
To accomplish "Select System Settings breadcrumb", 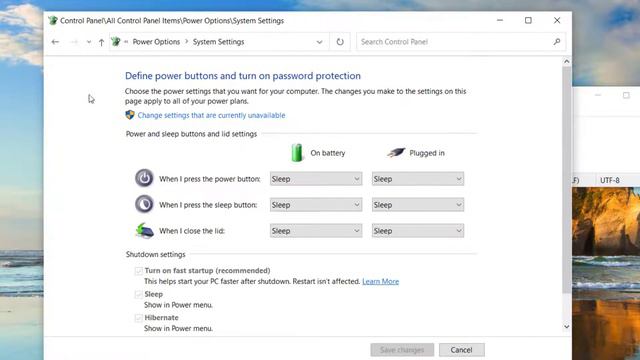I will tap(218, 42).
